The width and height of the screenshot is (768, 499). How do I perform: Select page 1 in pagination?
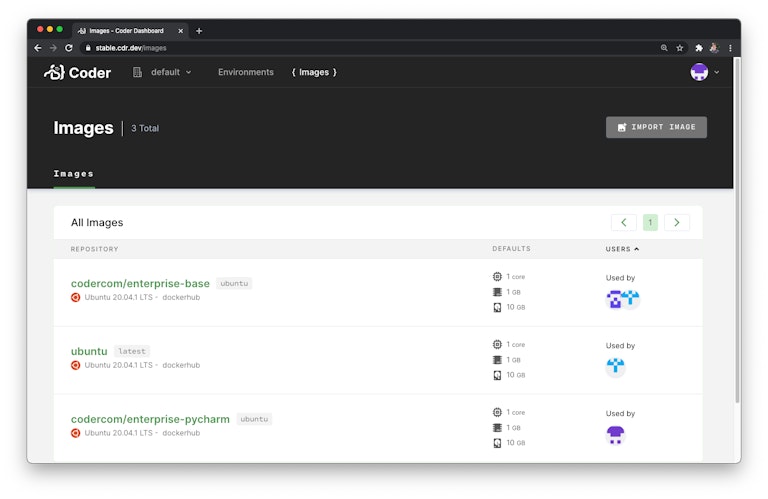tap(650, 222)
